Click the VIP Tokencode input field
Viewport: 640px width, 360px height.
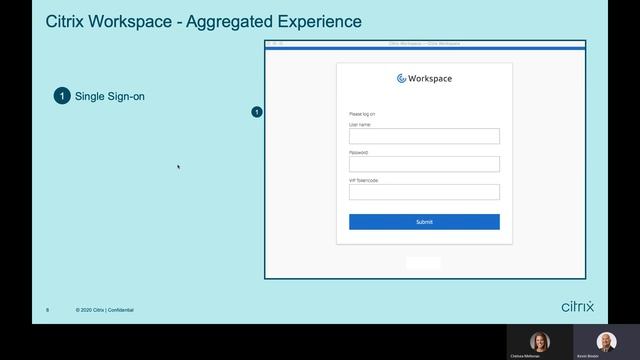click(x=424, y=192)
